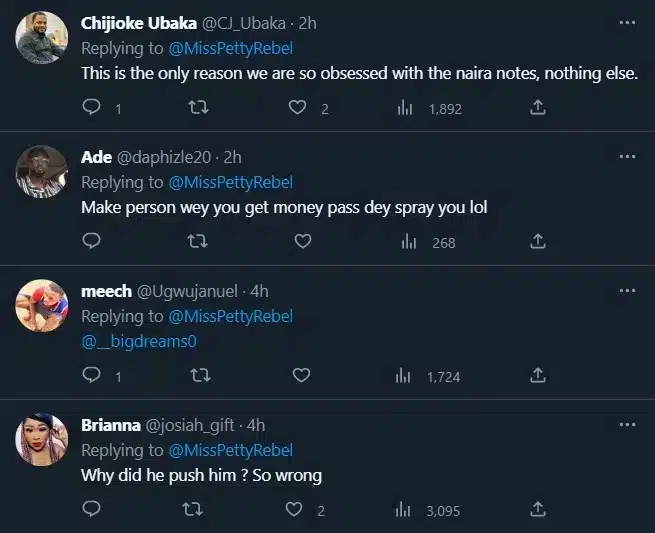
Task: Reply to Chijioke Ubaka's tweet
Action: point(92,108)
